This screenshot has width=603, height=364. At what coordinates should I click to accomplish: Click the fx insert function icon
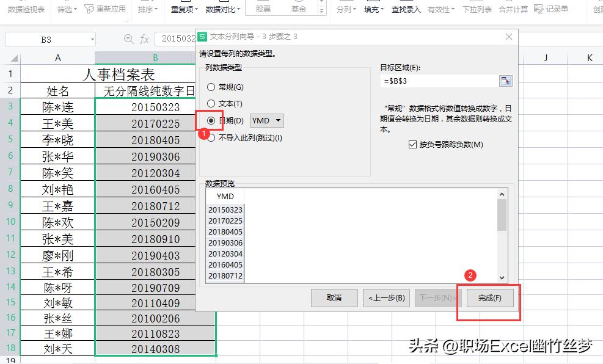144,38
